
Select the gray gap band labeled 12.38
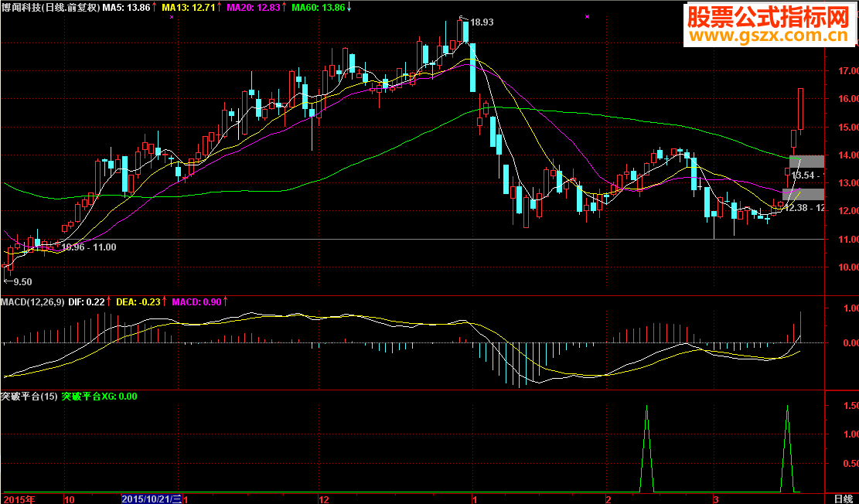click(803, 195)
